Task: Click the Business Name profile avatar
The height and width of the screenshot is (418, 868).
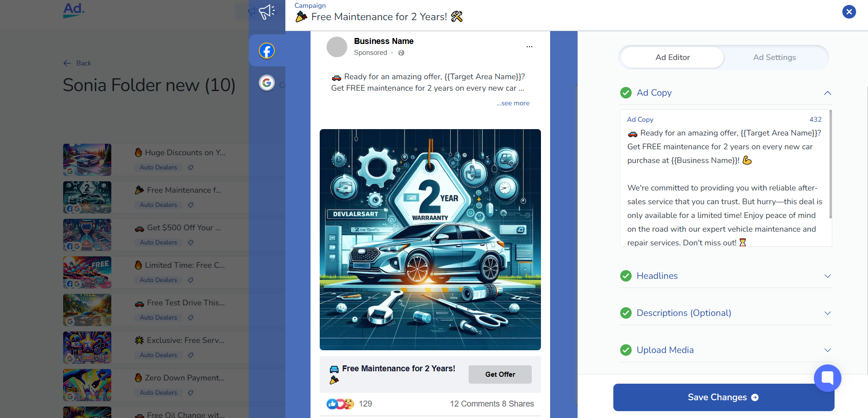Action: pos(337,47)
